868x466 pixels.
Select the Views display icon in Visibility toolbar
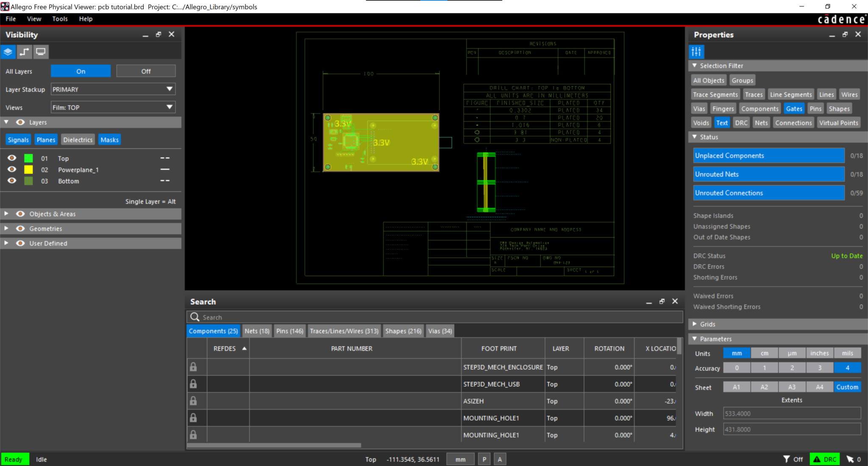pyautogui.click(x=40, y=52)
